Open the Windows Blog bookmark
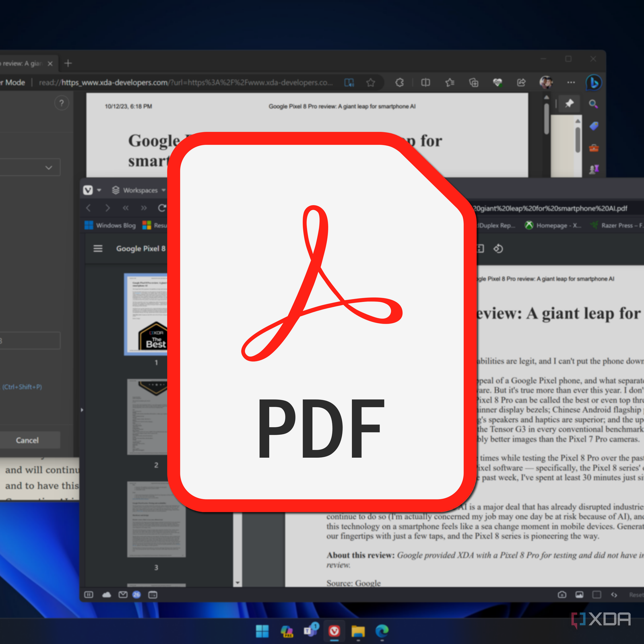 (110, 225)
